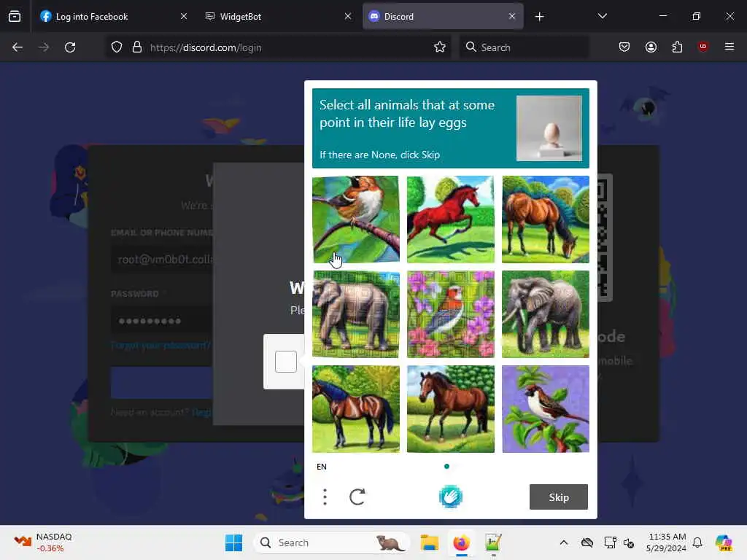Open the Firefox account icon
The image size is (747, 560).
click(x=651, y=47)
